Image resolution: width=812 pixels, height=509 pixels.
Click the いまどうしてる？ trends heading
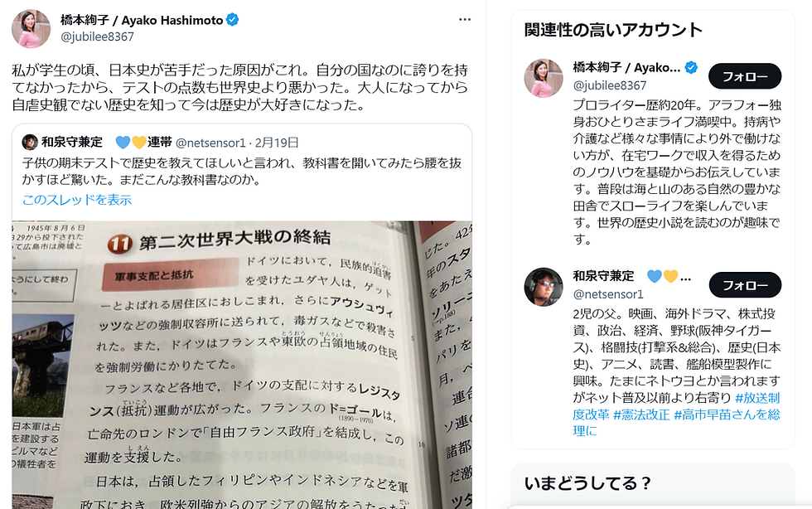[x=587, y=483]
